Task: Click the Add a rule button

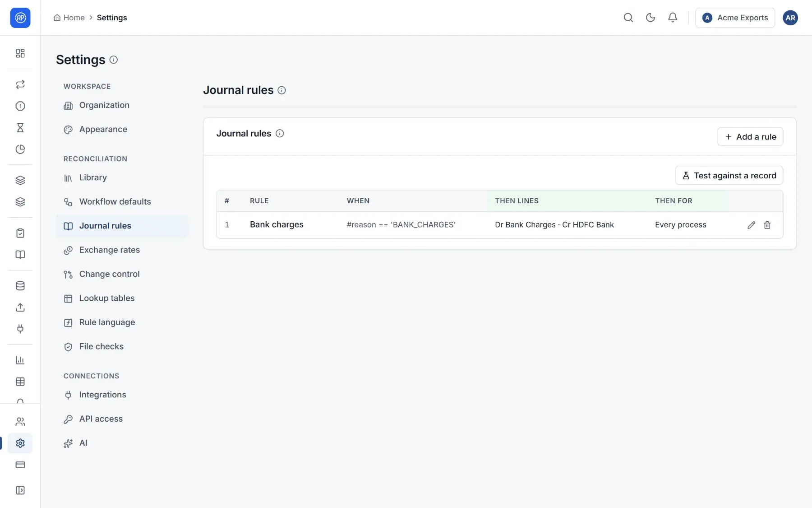Action: pos(750,137)
